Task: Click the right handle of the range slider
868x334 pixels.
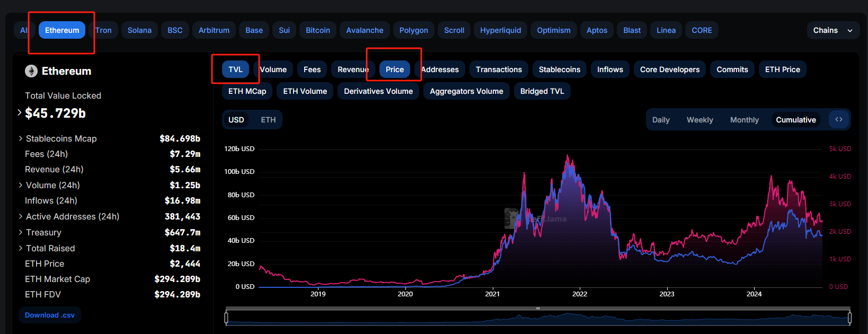Action: (x=849, y=318)
